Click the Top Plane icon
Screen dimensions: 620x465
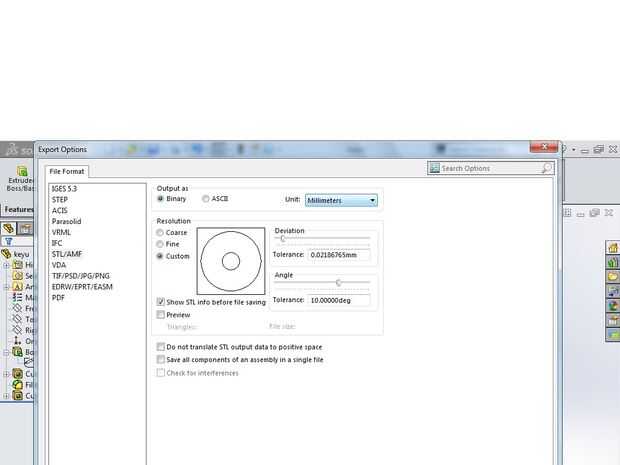pos(18,319)
